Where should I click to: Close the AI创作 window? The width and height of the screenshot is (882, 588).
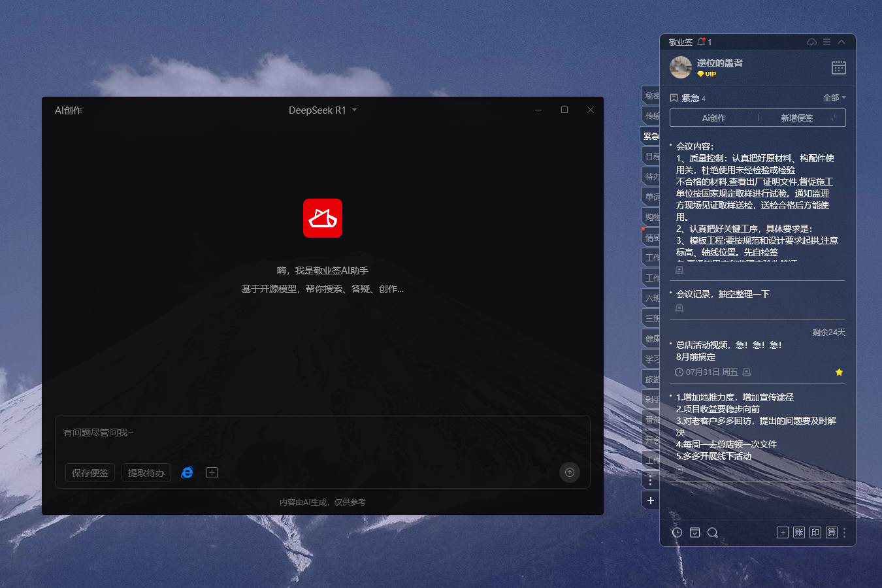[x=591, y=110]
